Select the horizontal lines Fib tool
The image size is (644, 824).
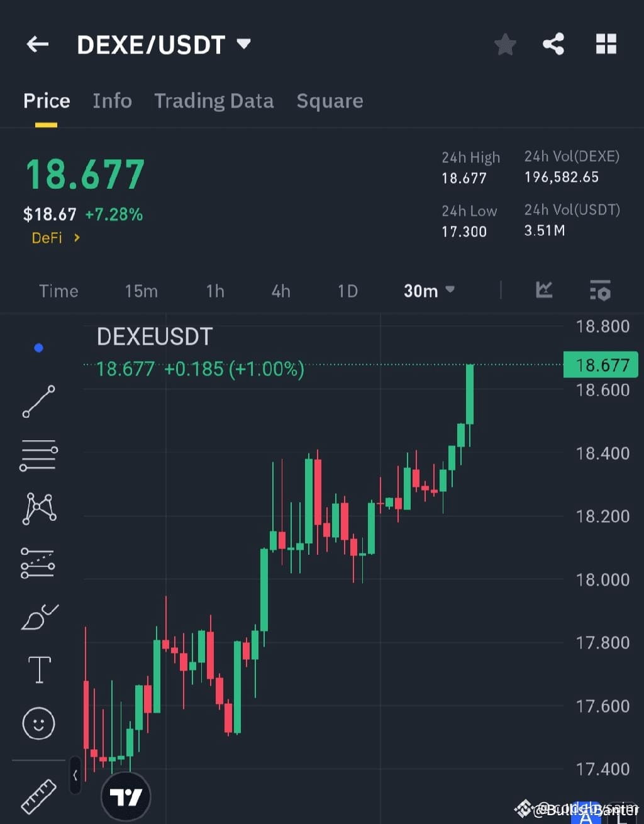(x=38, y=456)
